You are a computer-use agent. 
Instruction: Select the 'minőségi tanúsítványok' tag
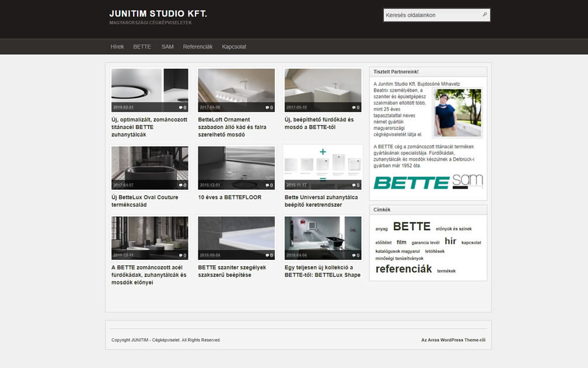[400, 258]
